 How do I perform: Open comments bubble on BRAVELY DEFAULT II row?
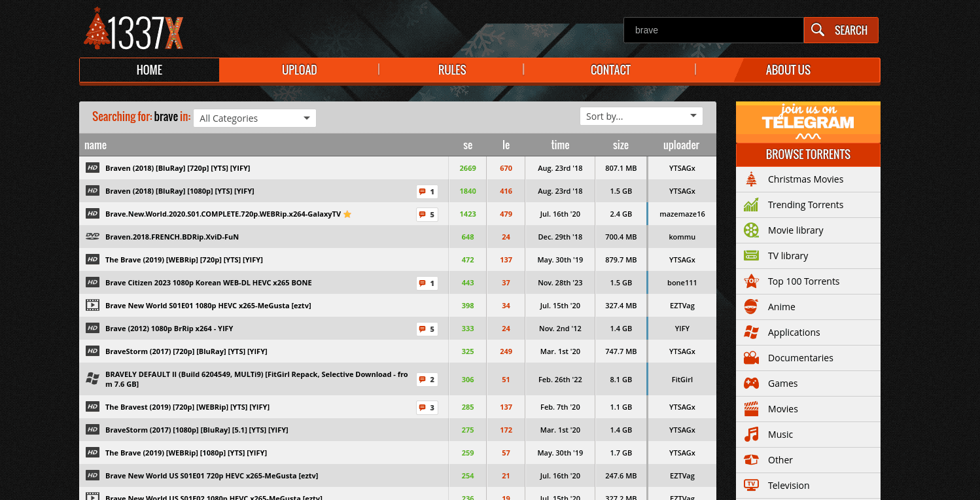pyautogui.click(x=427, y=380)
